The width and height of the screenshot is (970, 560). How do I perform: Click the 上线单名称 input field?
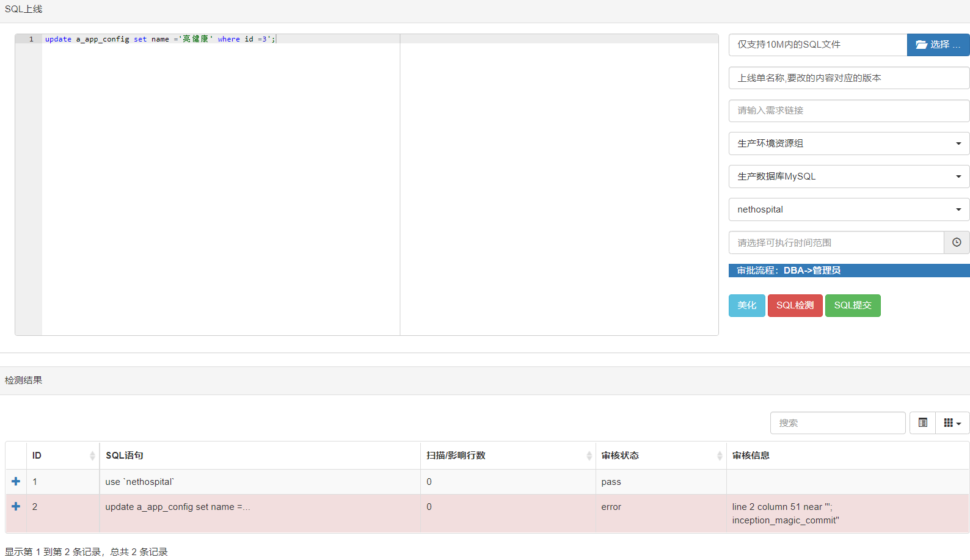[x=848, y=78]
